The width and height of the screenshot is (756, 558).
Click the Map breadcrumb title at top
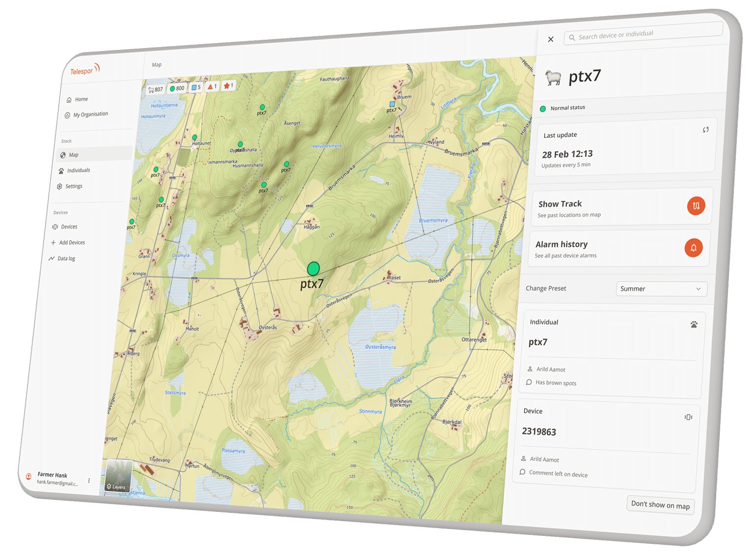coord(156,65)
